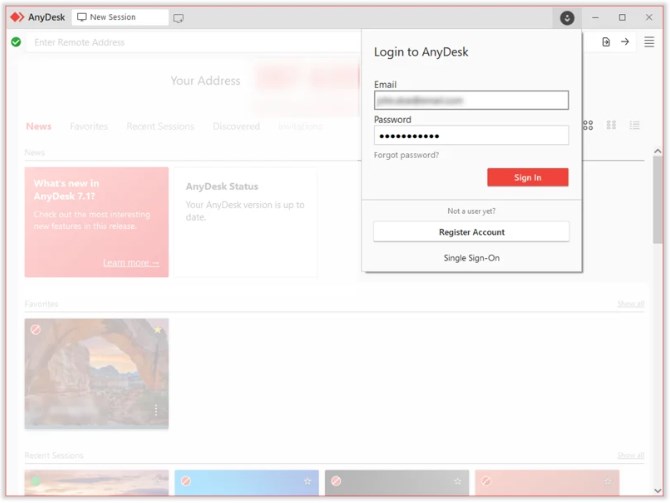Click the Forgot password link
670x503 pixels.
pos(406,155)
